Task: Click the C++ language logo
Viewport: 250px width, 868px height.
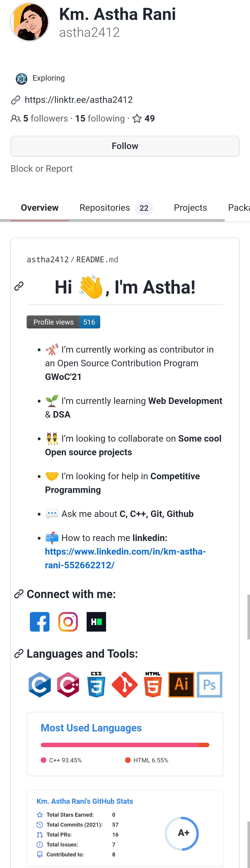Action: tap(68, 684)
